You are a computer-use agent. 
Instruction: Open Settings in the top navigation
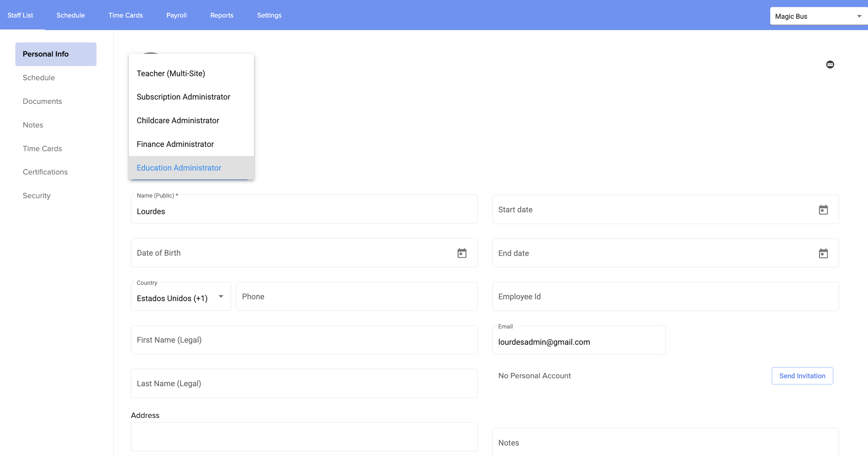coord(269,15)
